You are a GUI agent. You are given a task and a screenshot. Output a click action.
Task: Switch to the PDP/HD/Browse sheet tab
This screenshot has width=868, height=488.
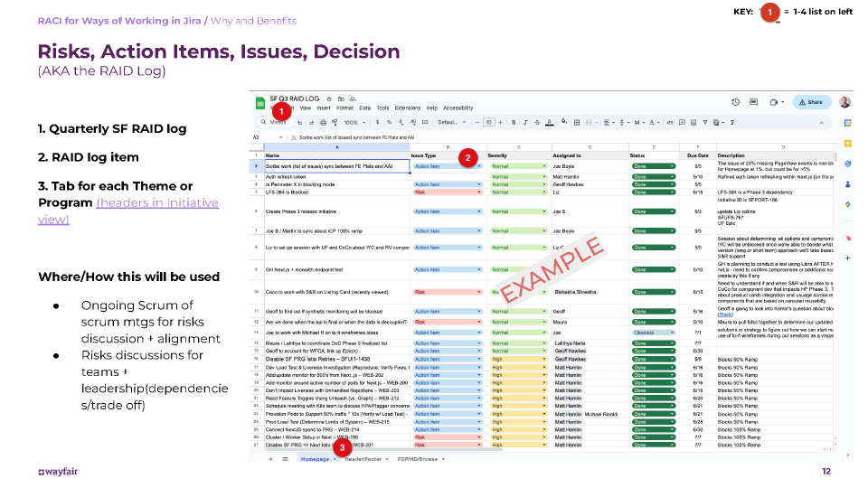click(x=420, y=459)
